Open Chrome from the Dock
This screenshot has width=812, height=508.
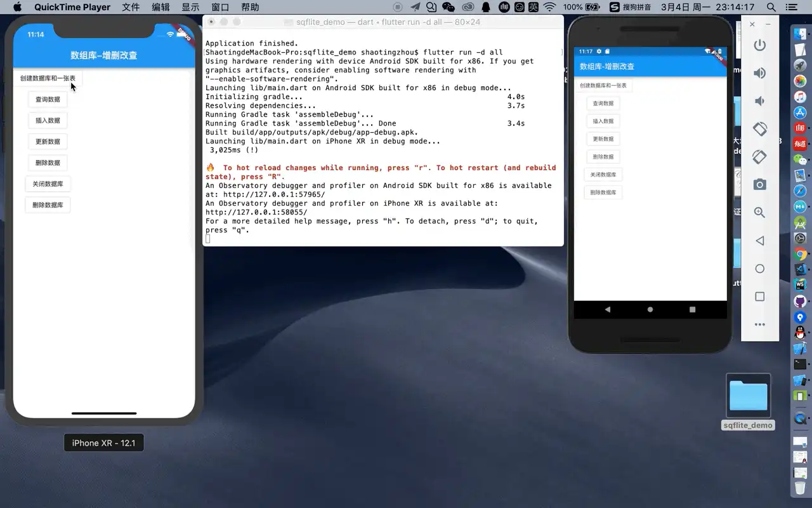click(800, 254)
